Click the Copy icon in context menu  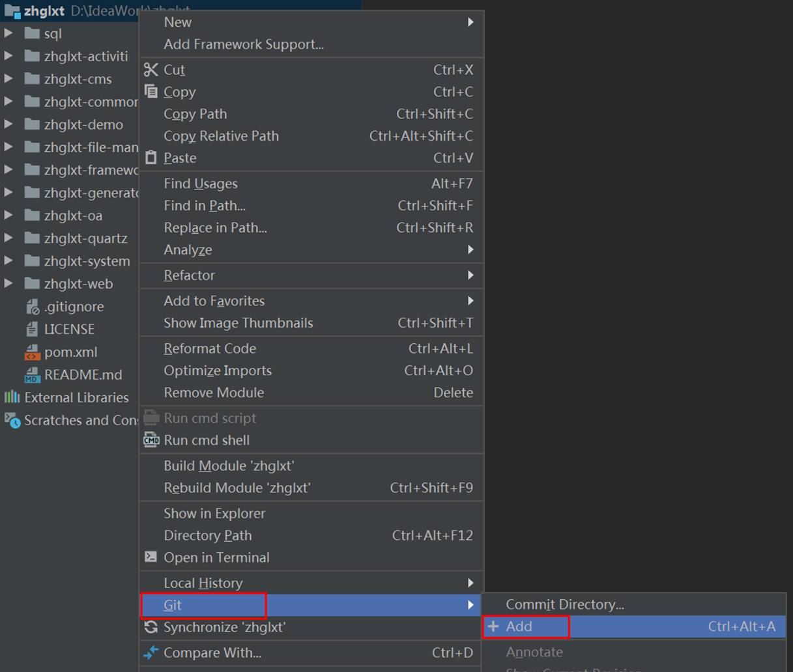pyautogui.click(x=151, y=92)
